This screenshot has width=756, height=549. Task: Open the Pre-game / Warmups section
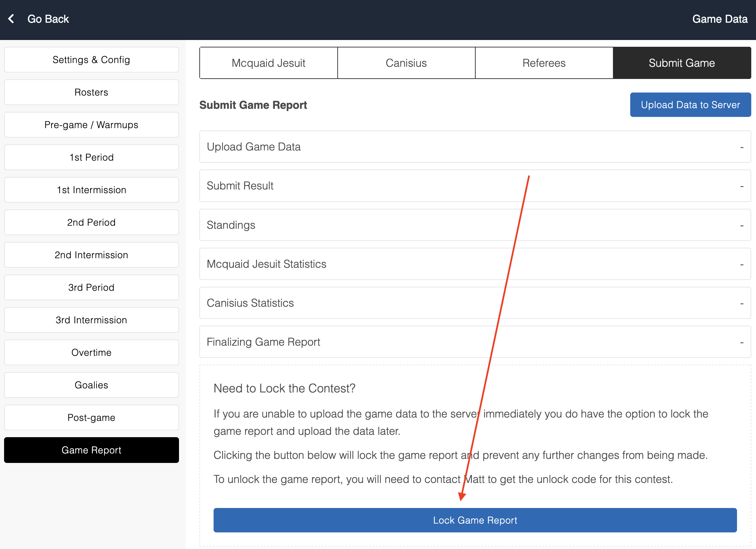point(91,125)
